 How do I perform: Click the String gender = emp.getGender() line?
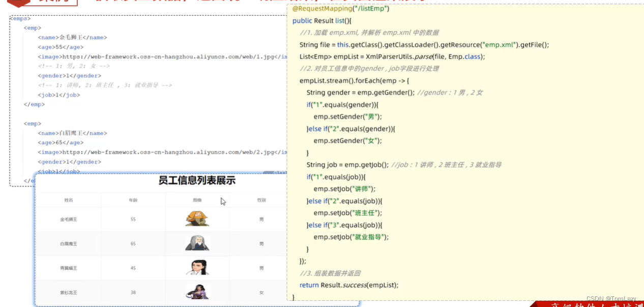[361, 93]
